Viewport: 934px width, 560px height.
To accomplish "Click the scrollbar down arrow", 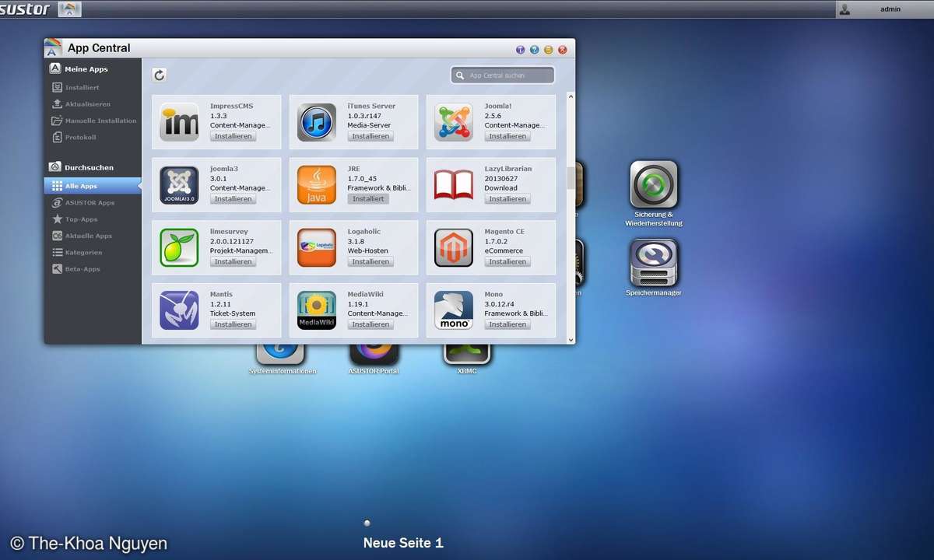I will pyautogui.click(x=571, y=339).
